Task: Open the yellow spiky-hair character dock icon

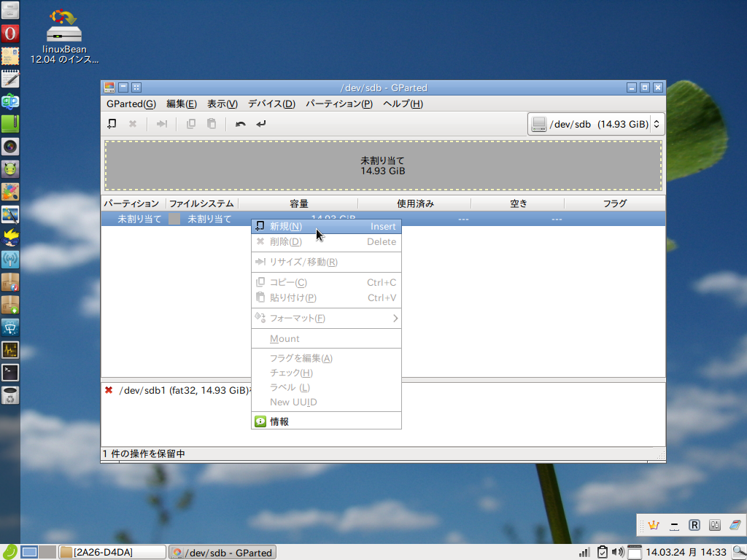Action: 10,237
